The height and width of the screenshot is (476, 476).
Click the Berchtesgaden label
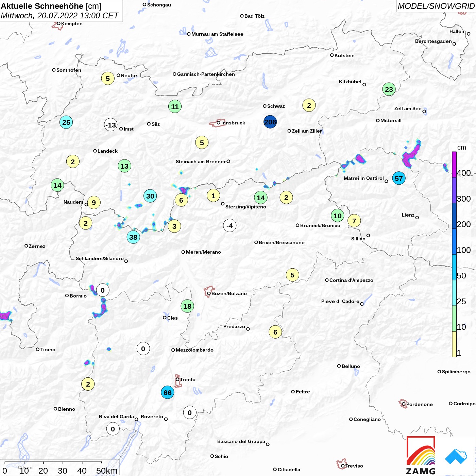tap(433, 41)
